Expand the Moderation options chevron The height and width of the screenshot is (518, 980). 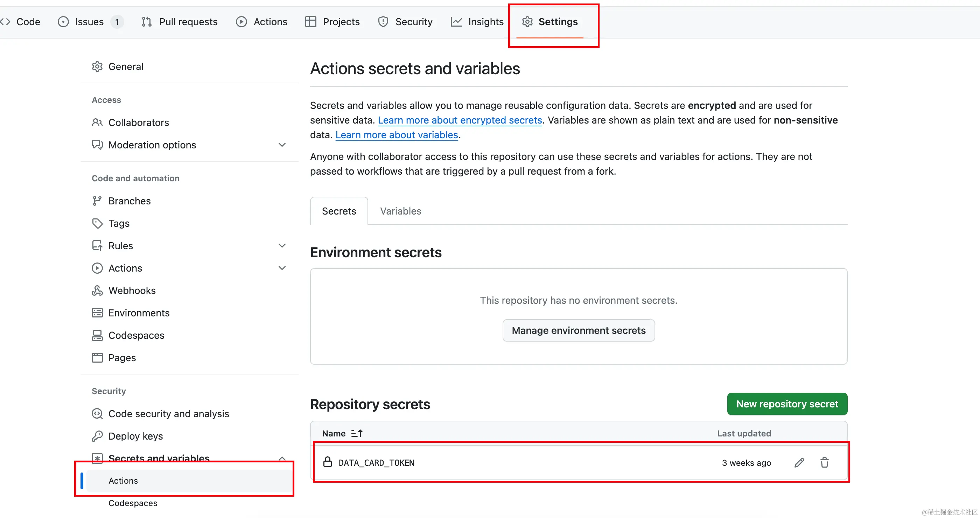pos(282,145)
